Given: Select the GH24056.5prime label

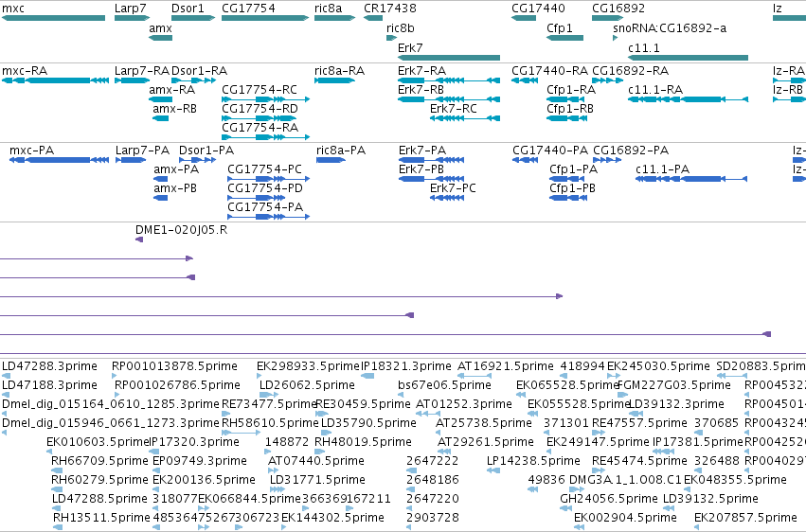Looking at the screenshot, I should [x=609, y=499].
